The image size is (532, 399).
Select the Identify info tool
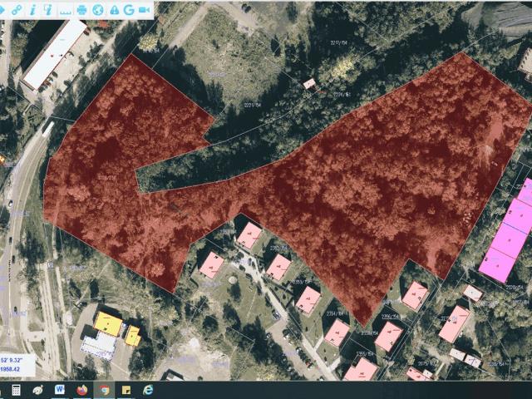click(x=32, y=9)
